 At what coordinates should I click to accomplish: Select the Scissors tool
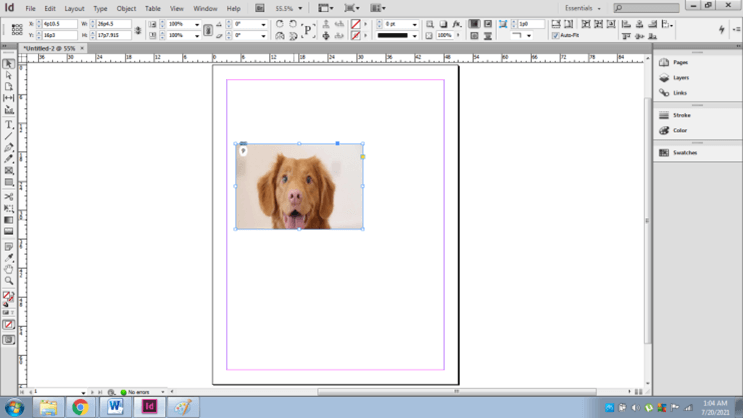[9, 196]
